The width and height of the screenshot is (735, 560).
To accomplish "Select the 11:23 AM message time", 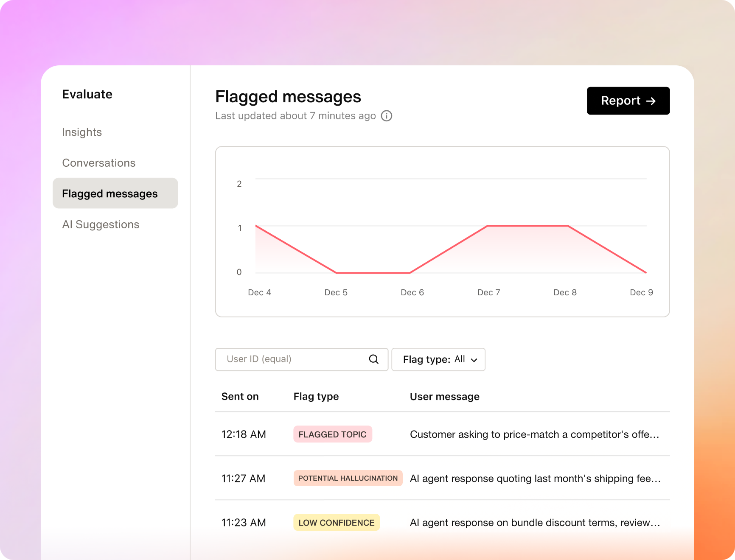I will pyautogui.click(x=244, y=523).
